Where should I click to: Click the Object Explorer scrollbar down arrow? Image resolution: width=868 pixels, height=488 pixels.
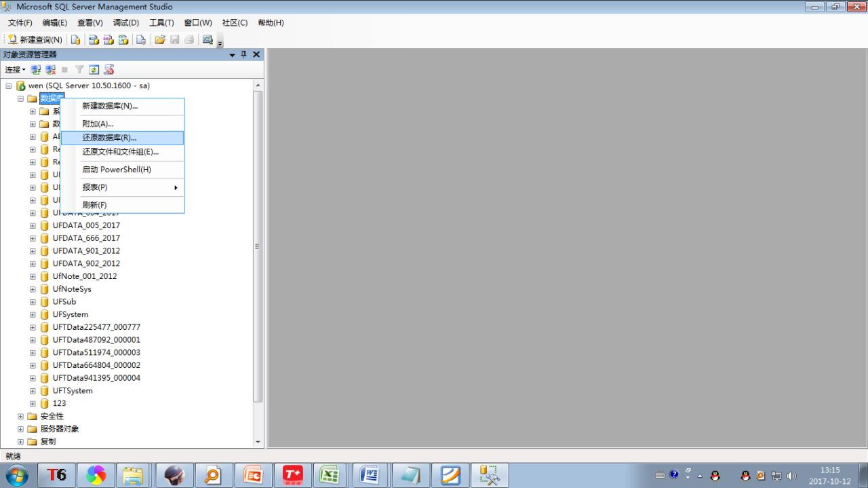click(258, 442)
